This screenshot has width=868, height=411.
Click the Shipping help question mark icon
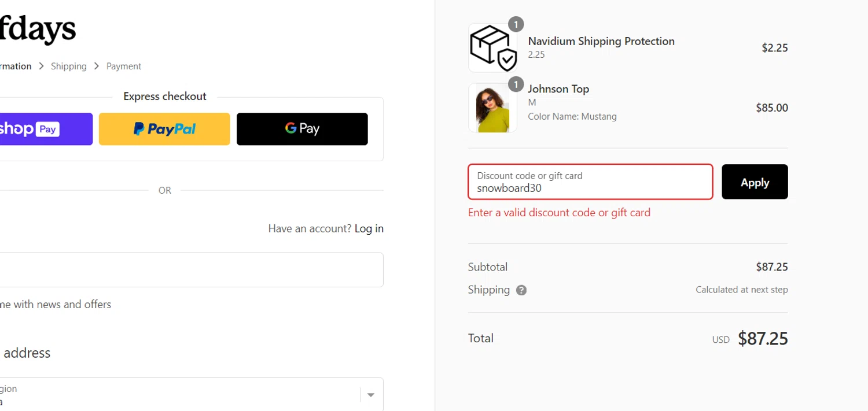click(521, 290)
